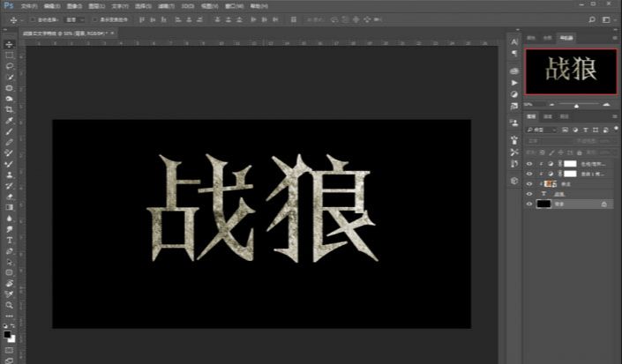
Task: Select the Horizontal Type tool
Action: pos(9,240)
